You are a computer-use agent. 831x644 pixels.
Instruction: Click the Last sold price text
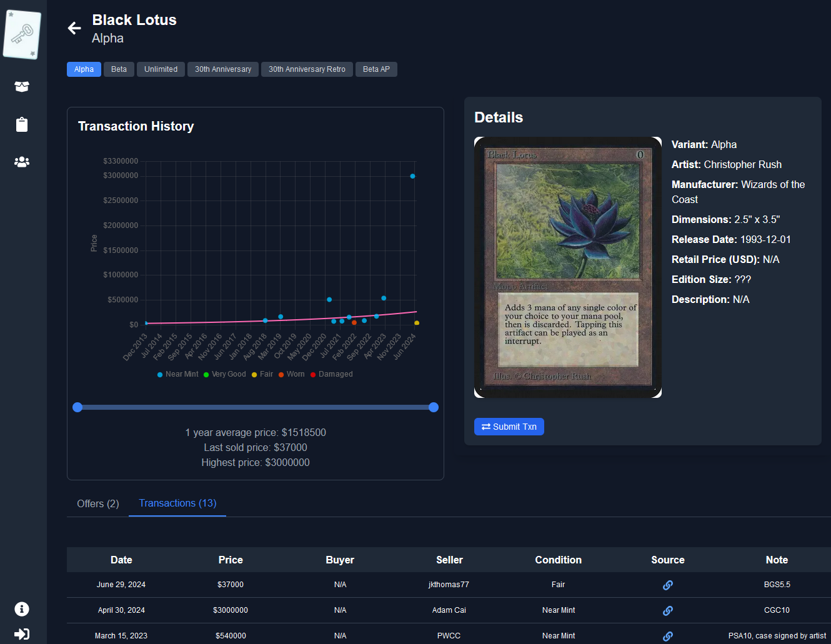256,447
